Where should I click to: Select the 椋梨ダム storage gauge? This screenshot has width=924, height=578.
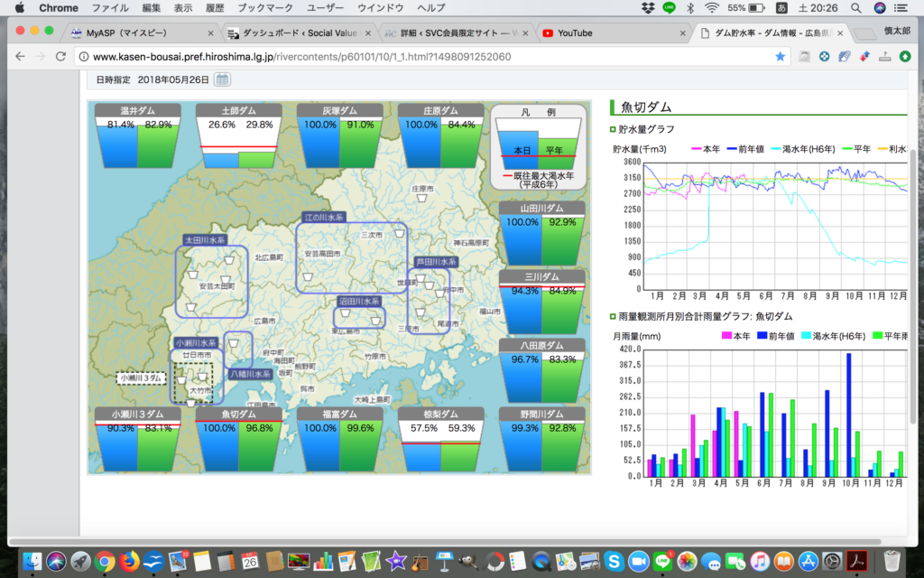point(442,441)
